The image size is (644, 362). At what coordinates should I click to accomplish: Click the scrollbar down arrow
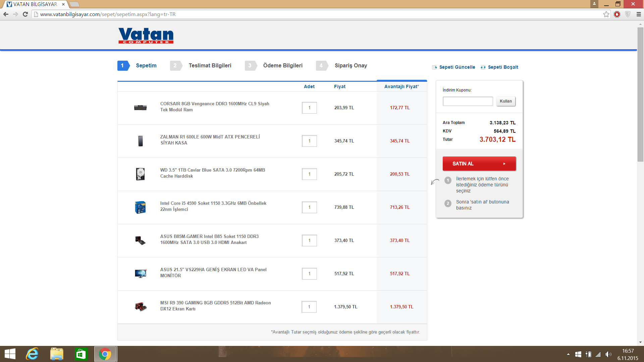pos(640,343)
